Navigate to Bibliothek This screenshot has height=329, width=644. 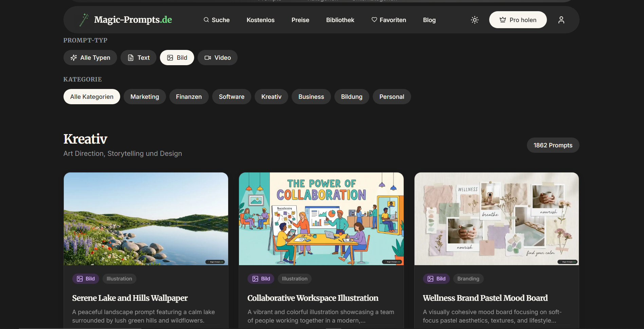pyautogui.click(x=340, y=20)
